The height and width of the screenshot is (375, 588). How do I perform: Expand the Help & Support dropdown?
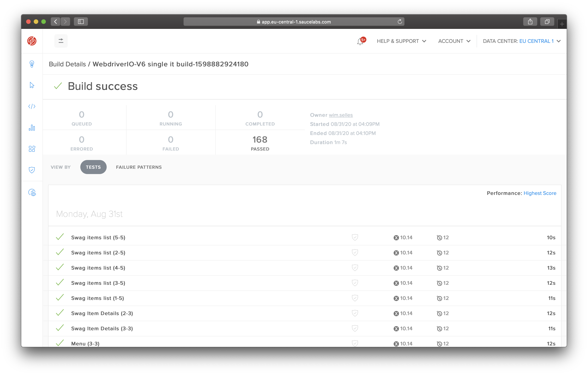(x=401, y=41)
